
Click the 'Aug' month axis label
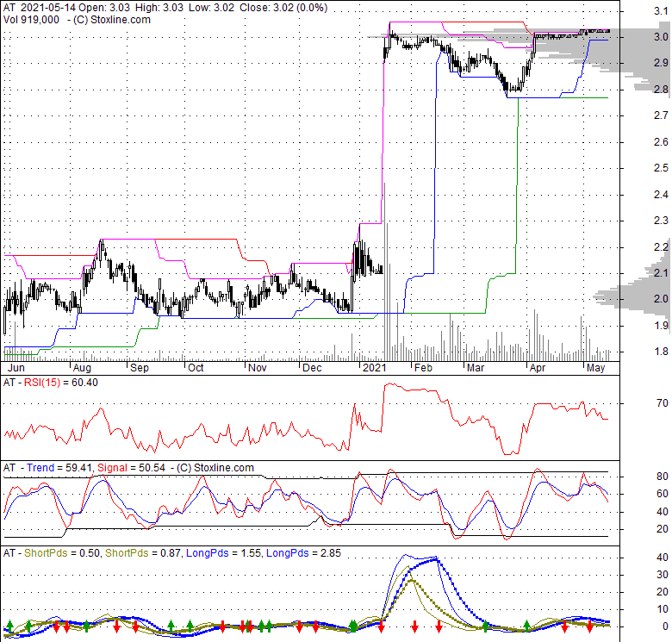coord(82,368)
